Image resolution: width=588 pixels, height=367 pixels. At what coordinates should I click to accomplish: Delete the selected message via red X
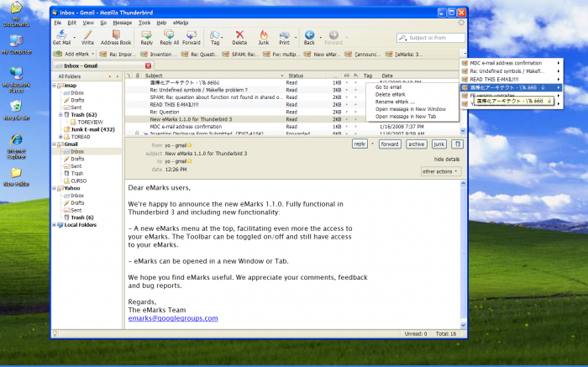click(x=239, y=38)
